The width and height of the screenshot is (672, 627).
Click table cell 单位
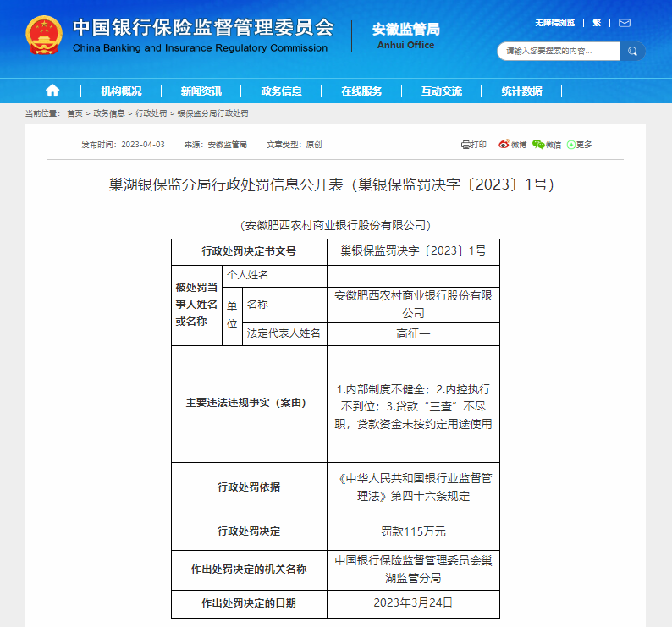coord(232,316)
